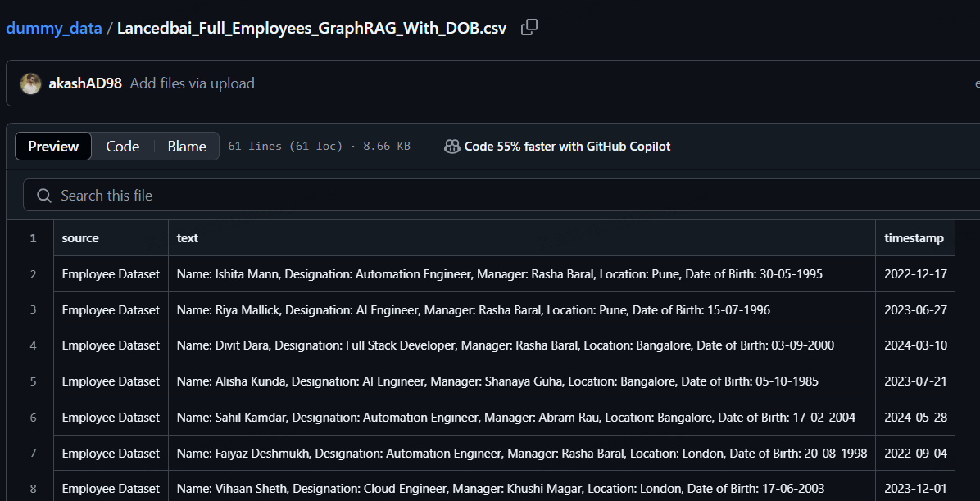Click the search magnifier icon in the file search
This screenshot has height=501, width=980.
coord(43,196)
